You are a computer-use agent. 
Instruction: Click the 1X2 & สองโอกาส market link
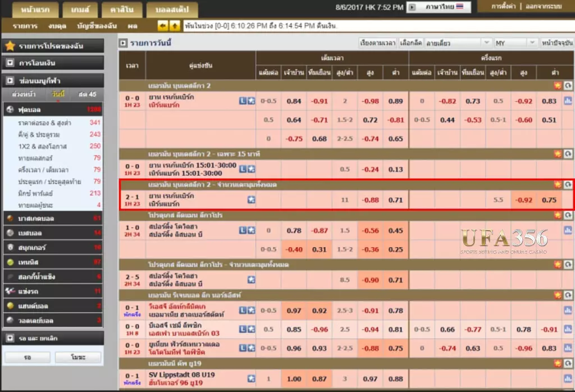click(x=42, y=146)
